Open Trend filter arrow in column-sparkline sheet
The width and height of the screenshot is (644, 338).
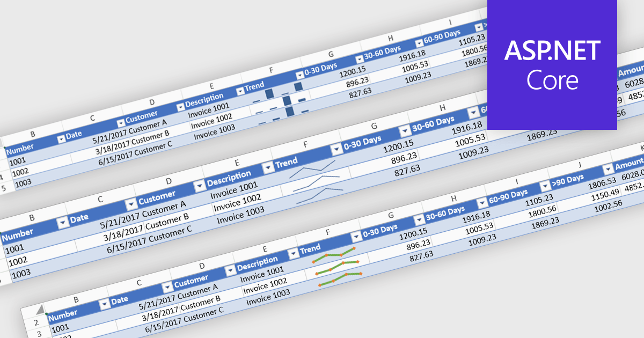click(299, 75)
